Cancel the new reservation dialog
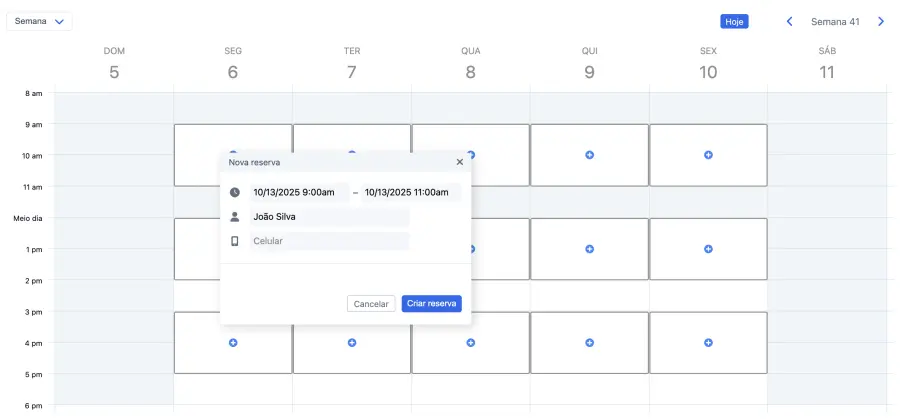The image size is (900, 419). coord(371,303)
